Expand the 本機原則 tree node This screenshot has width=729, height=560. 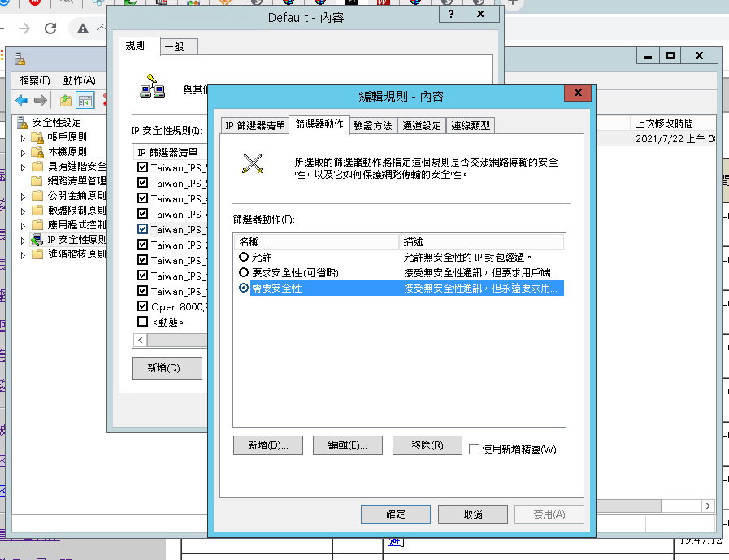pyautogui.click(x=23, y=152)
